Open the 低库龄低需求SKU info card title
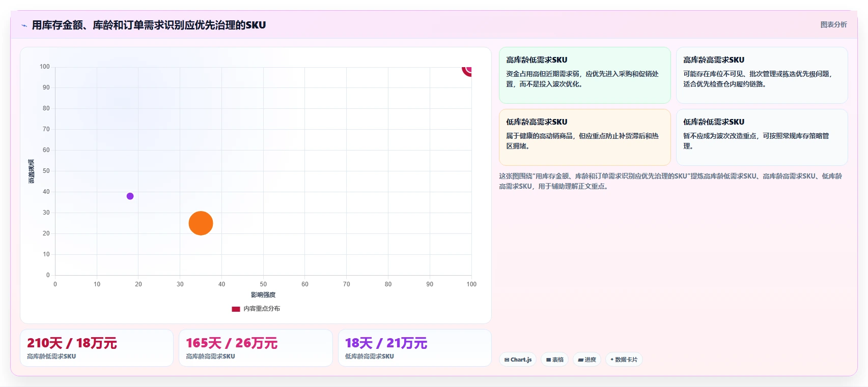 click(x=714, y=122)
